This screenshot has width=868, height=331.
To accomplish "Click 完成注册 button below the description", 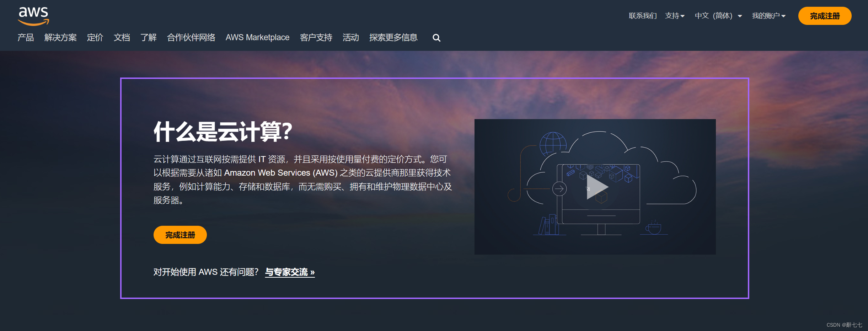I will (x=180, y=235).
